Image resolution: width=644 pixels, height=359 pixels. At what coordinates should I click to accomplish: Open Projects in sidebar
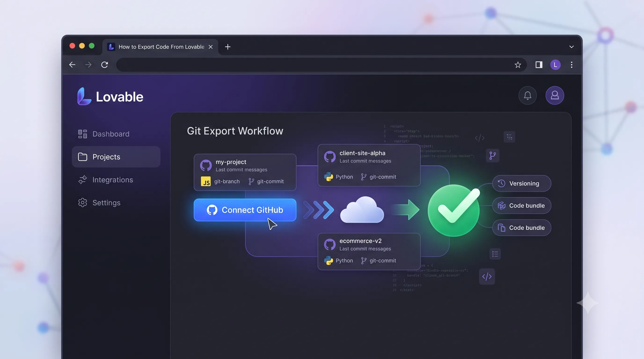point(116,157)
